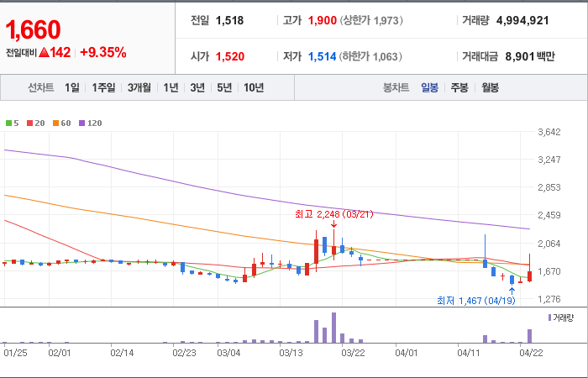
Task: Click the 하한가 1,063 text
Action: click(371, 56)
